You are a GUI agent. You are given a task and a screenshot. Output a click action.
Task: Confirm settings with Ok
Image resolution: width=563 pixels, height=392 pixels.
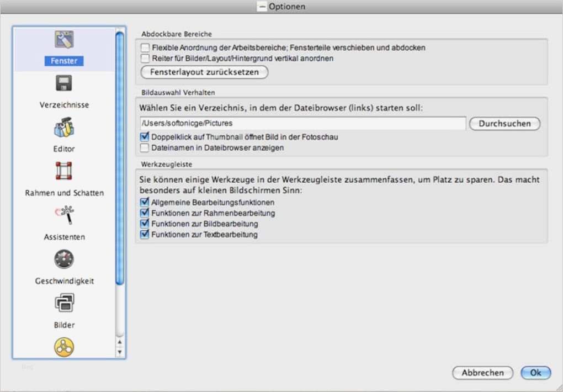[x=535, y=373]
